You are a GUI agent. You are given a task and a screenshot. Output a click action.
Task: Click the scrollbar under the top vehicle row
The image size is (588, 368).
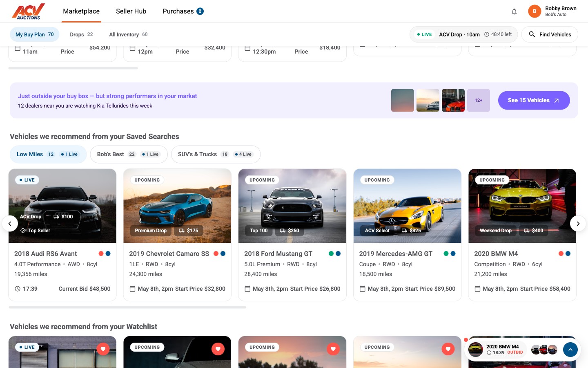point(73,68)
